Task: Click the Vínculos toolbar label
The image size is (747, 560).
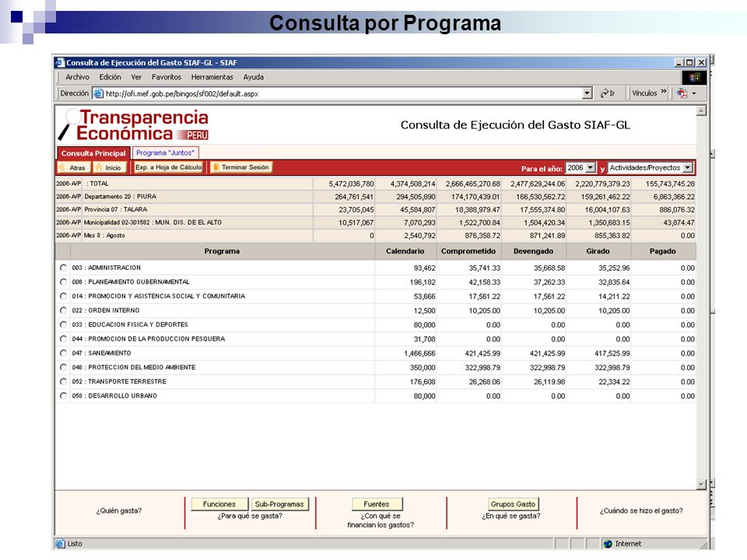Action: point(644,93)
